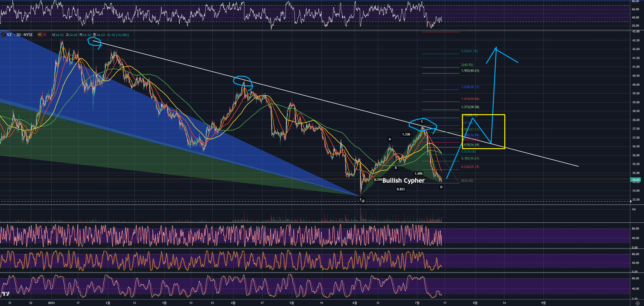The image size is (644, 306).
Task: Click the 6월 date label on time axis
Action: (x=355, y=303)
